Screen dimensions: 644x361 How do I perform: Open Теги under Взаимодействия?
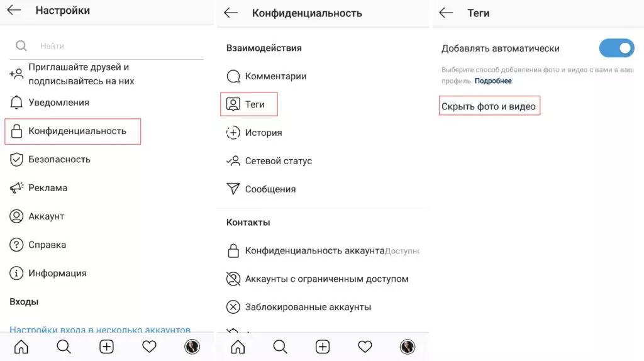249,104
